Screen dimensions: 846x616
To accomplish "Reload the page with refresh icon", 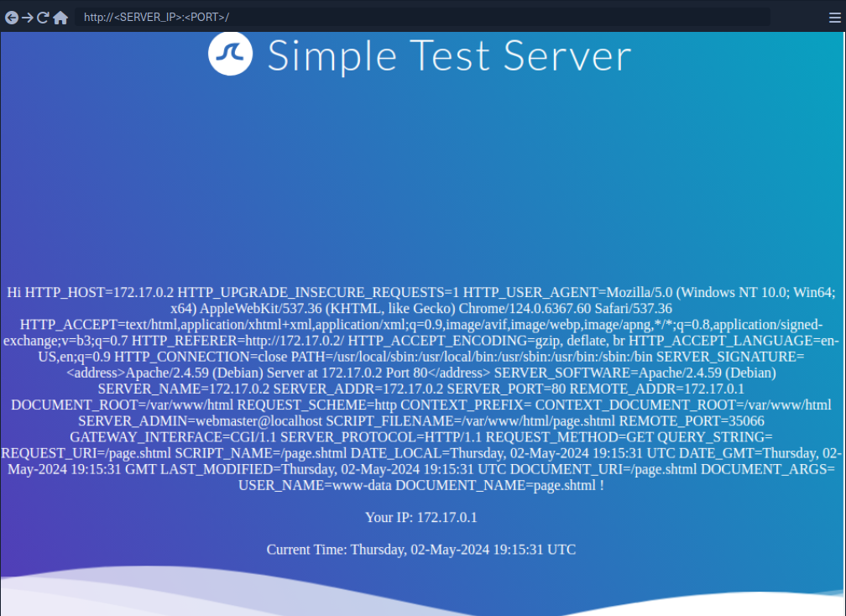I will click(43, 18).
